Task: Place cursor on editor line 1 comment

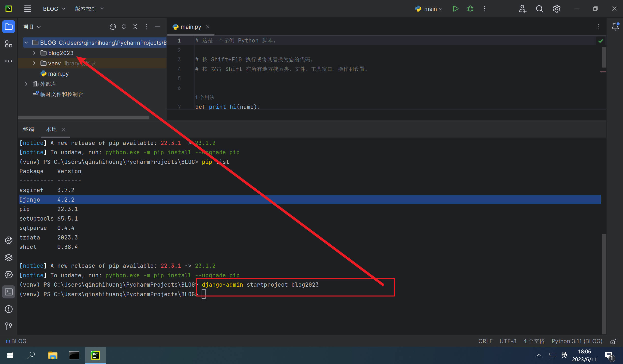Action: 236,41
